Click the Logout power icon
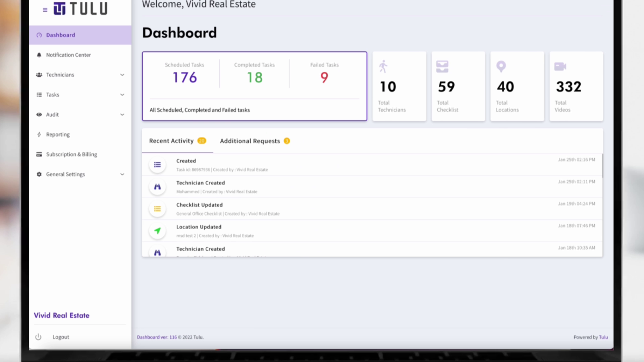Viewport: 644px width, 362px height. click(x=38, y=337)
